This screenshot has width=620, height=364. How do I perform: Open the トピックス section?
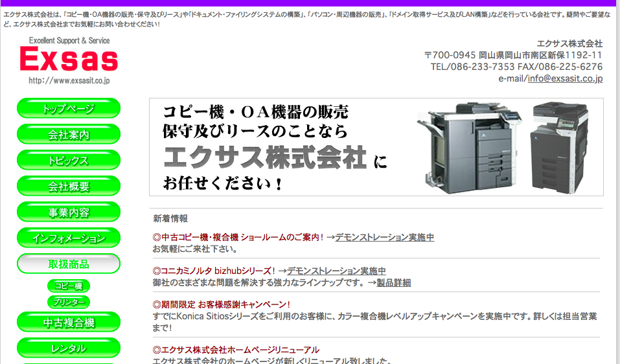click(x=69, y=161)
